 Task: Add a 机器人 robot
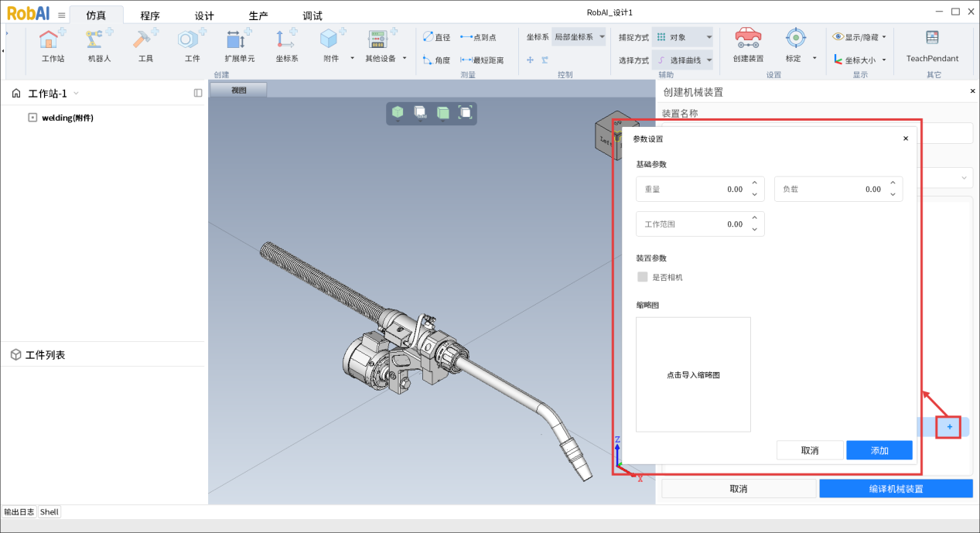tap(99, 45)
